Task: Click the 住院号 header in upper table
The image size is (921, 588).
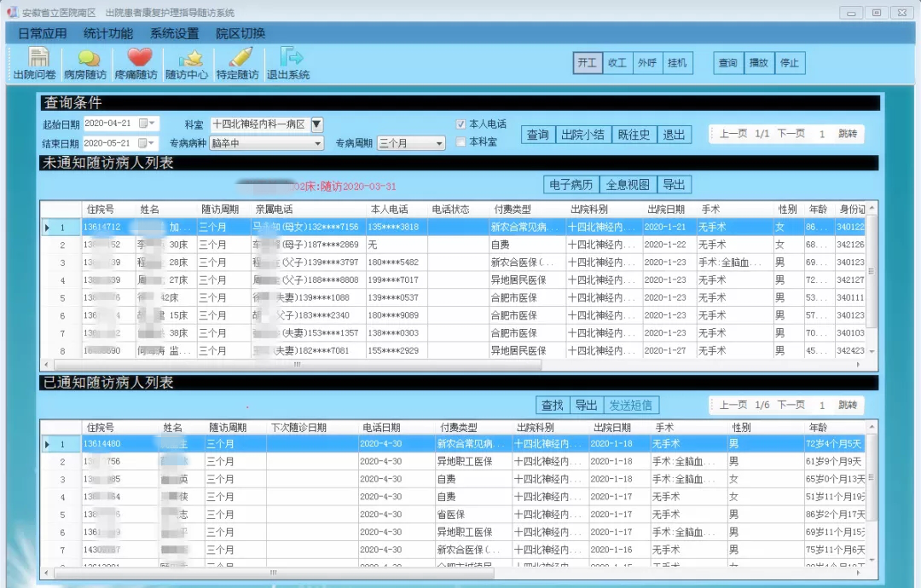Action: (101, 210)
